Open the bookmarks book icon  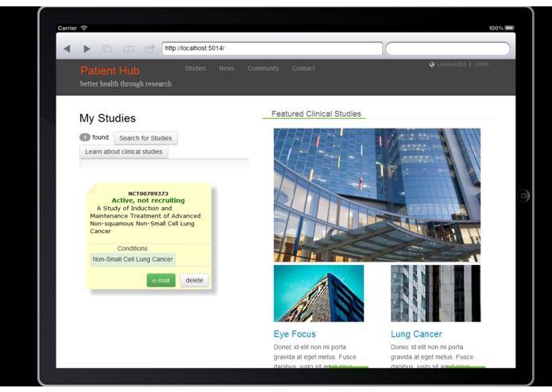(128, 48)
